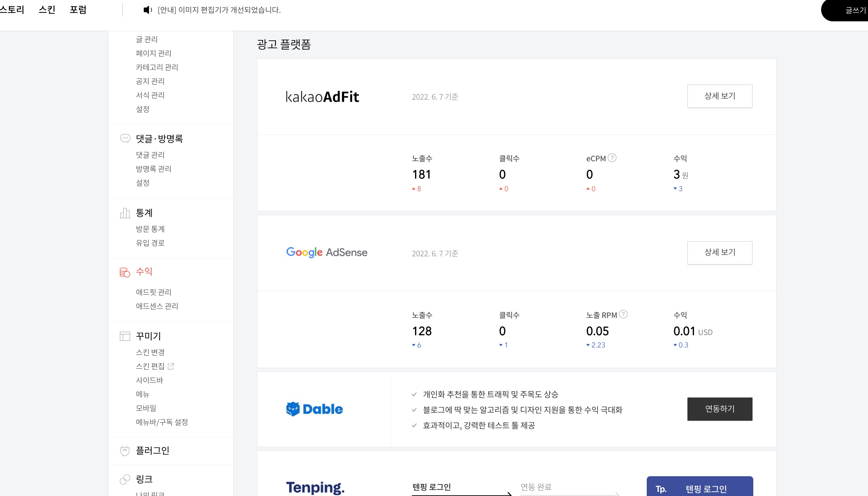Image resolution: width=868 pixels, height=496 pixels.
Task: Click the Google AdSense logo
Action: (327, 252)
